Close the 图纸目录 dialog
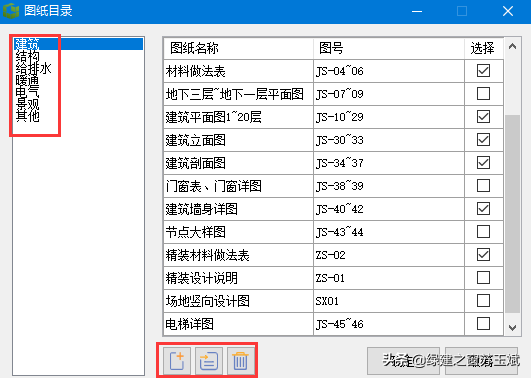This screenshot has height=378, width=531. (508, 11)
